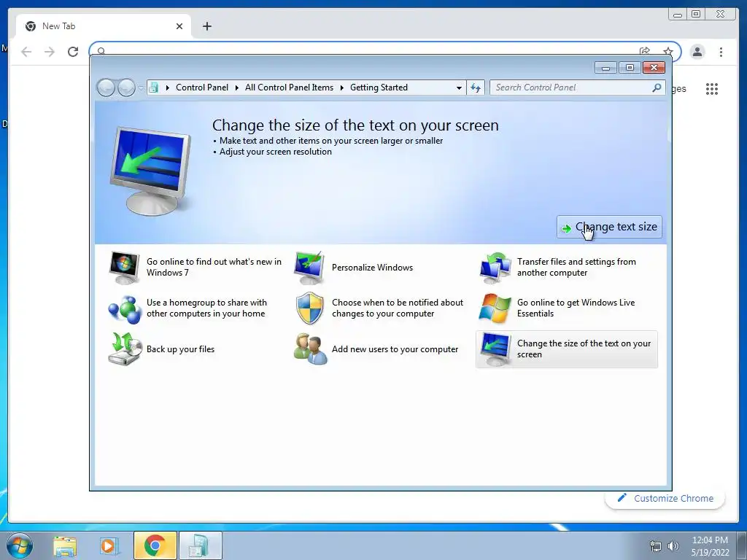
Task: Open the volume speaker tray icon
Action: [673, 546]
